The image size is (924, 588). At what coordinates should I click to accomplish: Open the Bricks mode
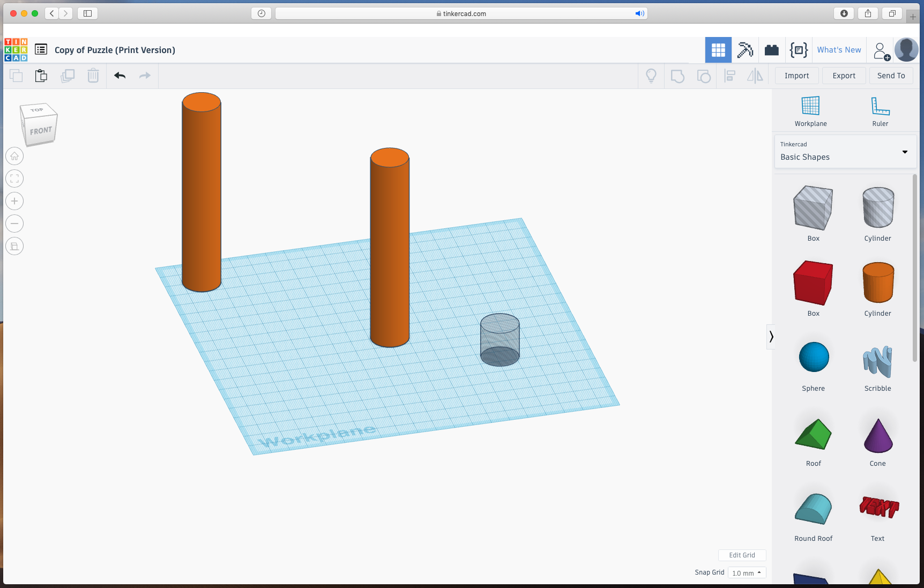click(x=772, y=50)
